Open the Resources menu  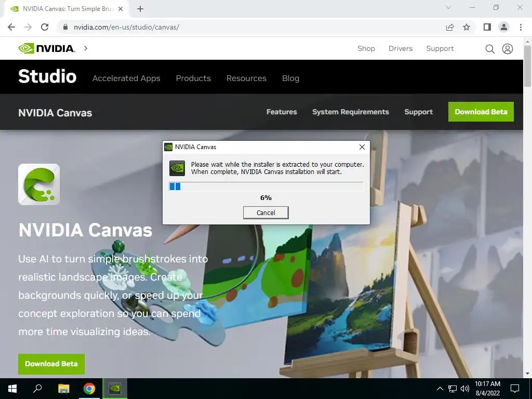(x=246, y=78)
